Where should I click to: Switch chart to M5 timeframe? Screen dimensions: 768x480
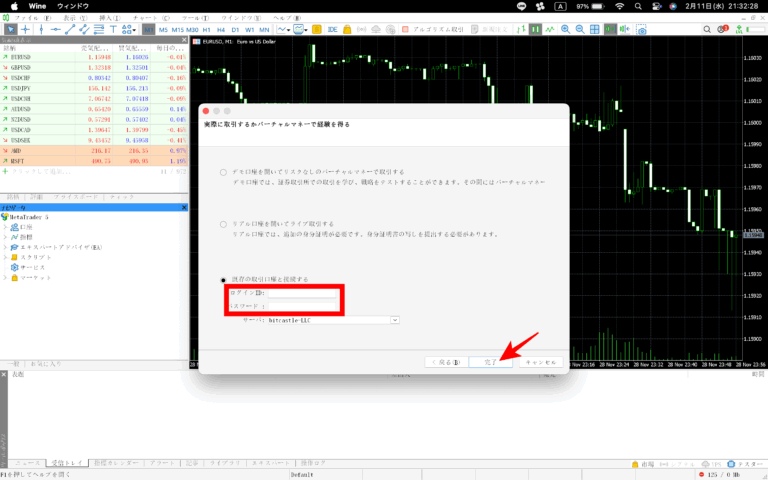163,29
